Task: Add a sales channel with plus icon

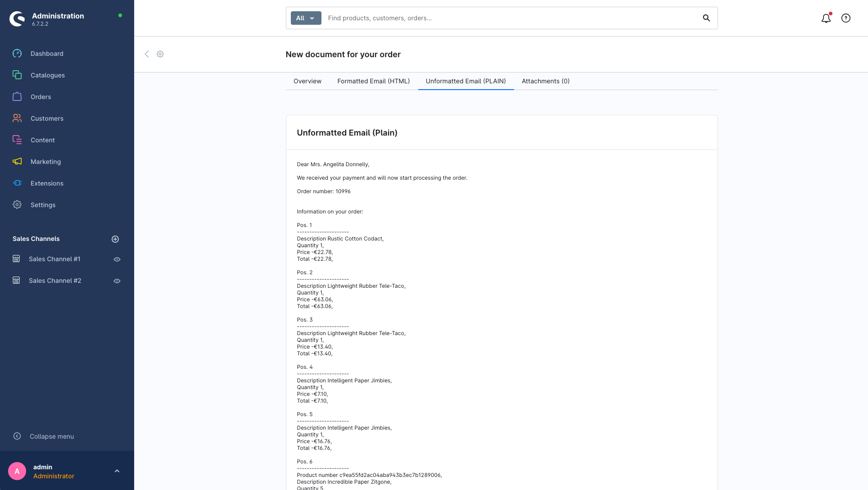Action: (x=115, y=239)
